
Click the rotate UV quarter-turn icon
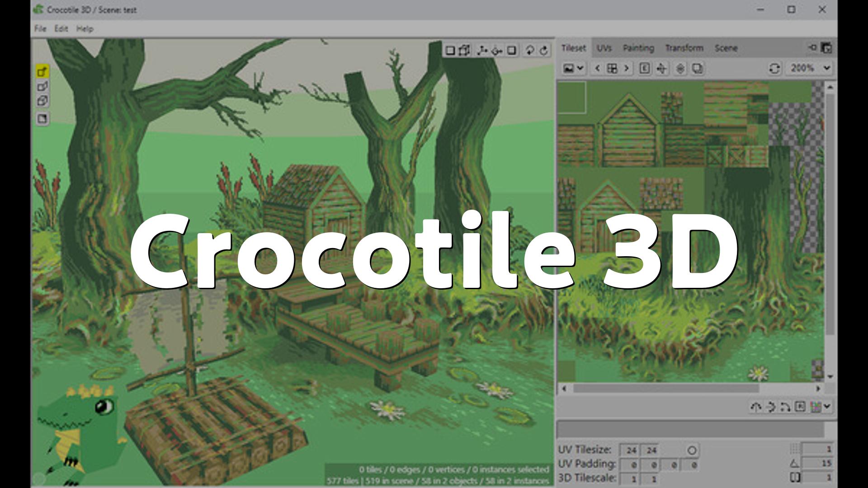[785, 407]
